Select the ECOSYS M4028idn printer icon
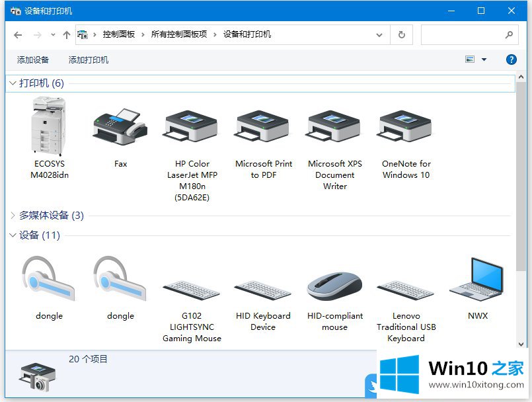Screen dimensions: 532x402 49,126
